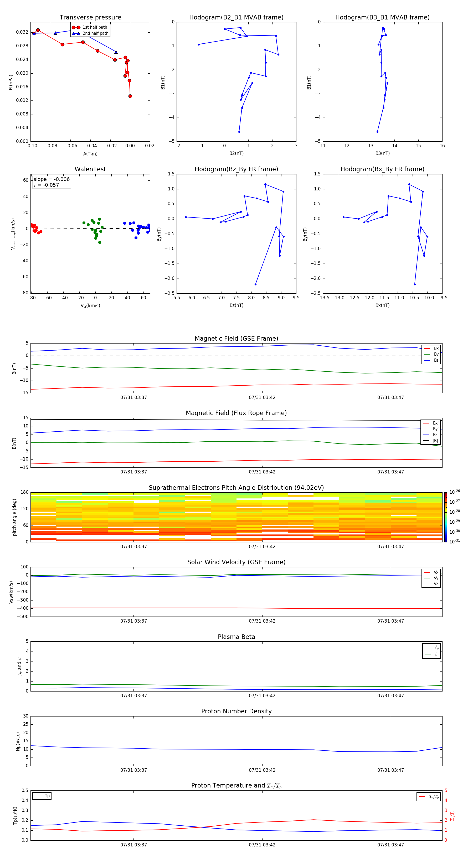The height and width of the screenshot is (868, 473).
Task: Select 'Bx' in the GSE Frame legend
Action: pos(431,349)
